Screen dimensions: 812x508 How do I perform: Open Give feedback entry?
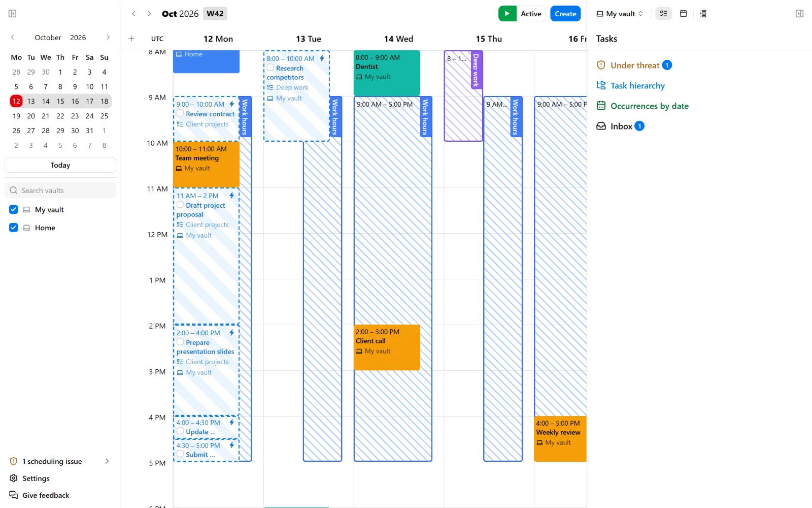(x=39, y=495)
